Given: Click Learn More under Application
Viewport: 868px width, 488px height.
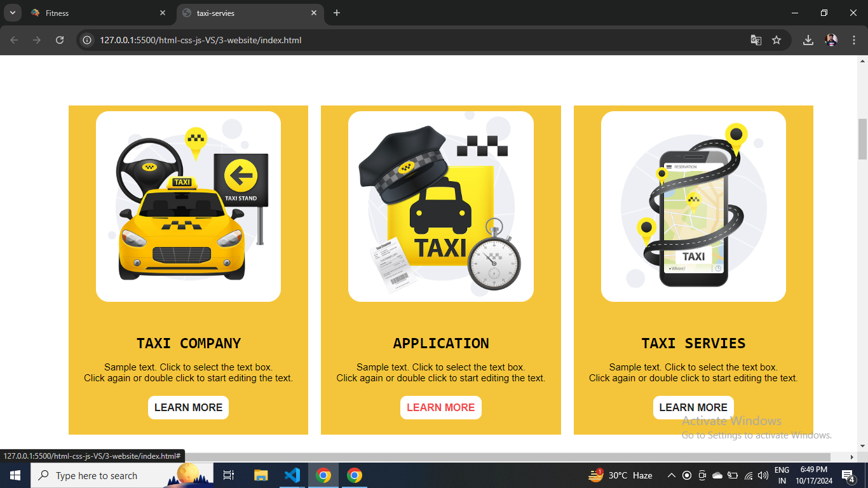Looking at the screenshot, I should pyautogui.click(x=441, y=407).
